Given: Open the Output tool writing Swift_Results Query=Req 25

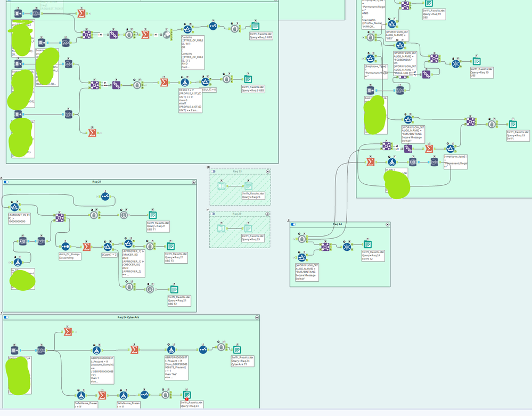Looking at the screenshot, I should pyautogui.click(x=248, y=186).
